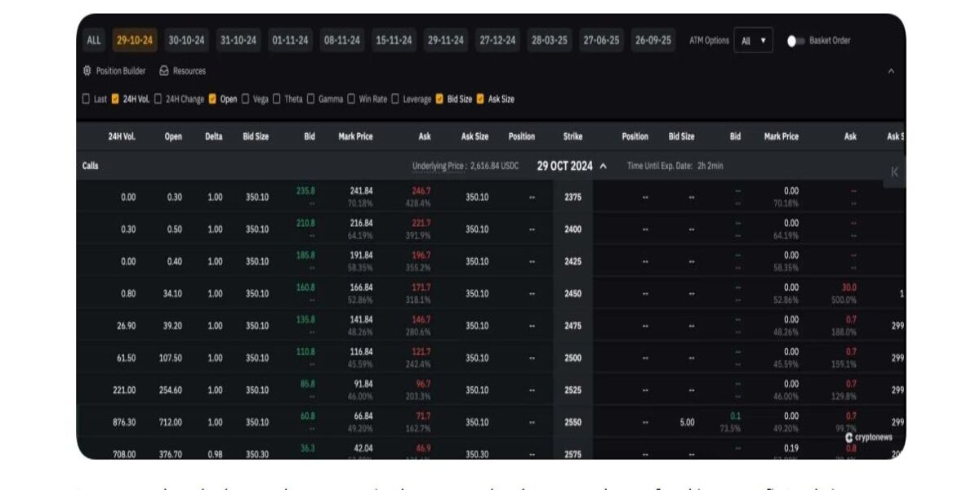The image size is (980, 490).
Task: Select the ALL expiry tab
Action: pos(94,40)
